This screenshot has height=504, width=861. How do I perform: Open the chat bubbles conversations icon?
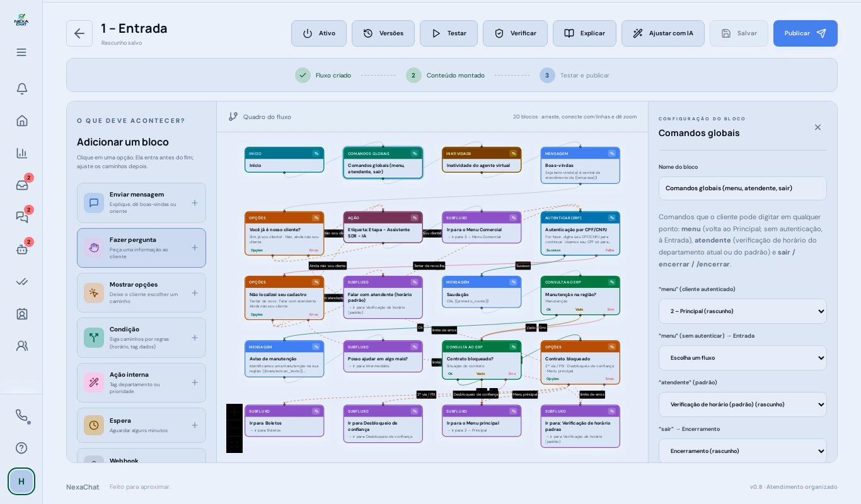[x=21, y=217]
